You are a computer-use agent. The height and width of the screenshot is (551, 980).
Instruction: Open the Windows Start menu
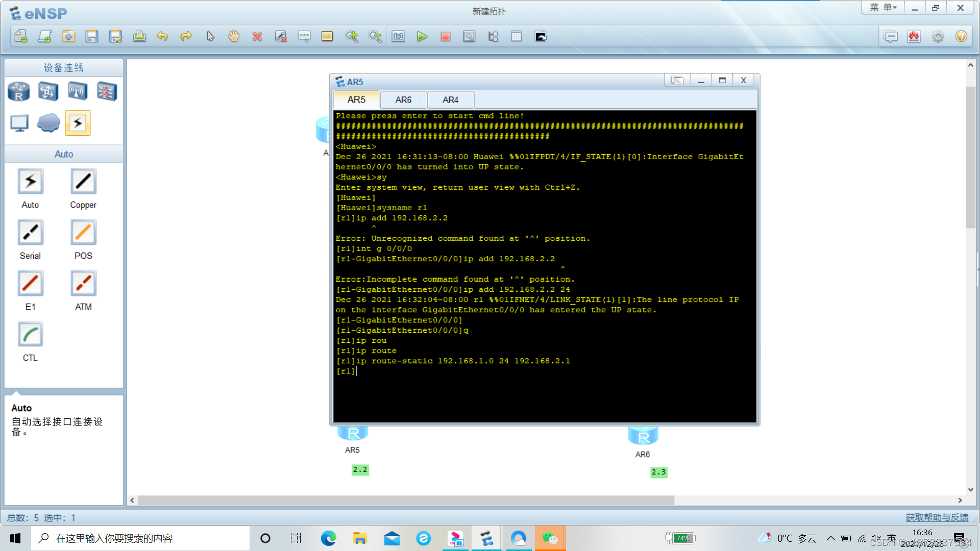click(15, 538)
